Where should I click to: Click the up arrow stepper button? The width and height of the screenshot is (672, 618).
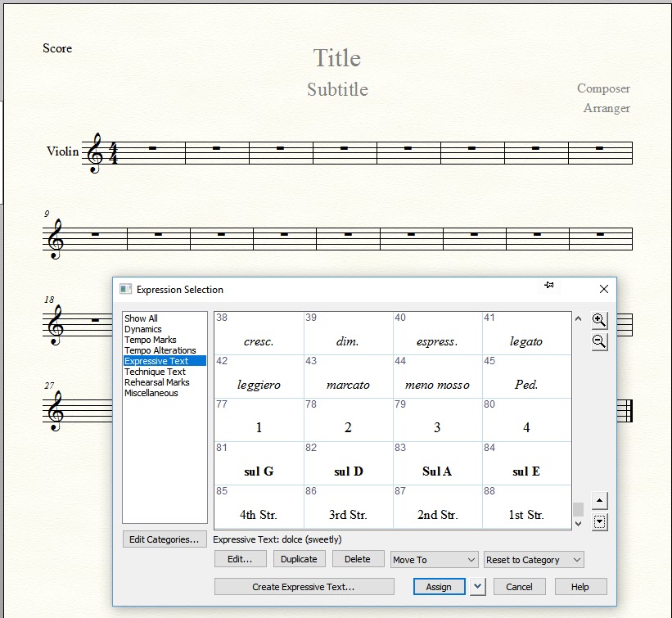pyautogui.click(x=599, y=501)
